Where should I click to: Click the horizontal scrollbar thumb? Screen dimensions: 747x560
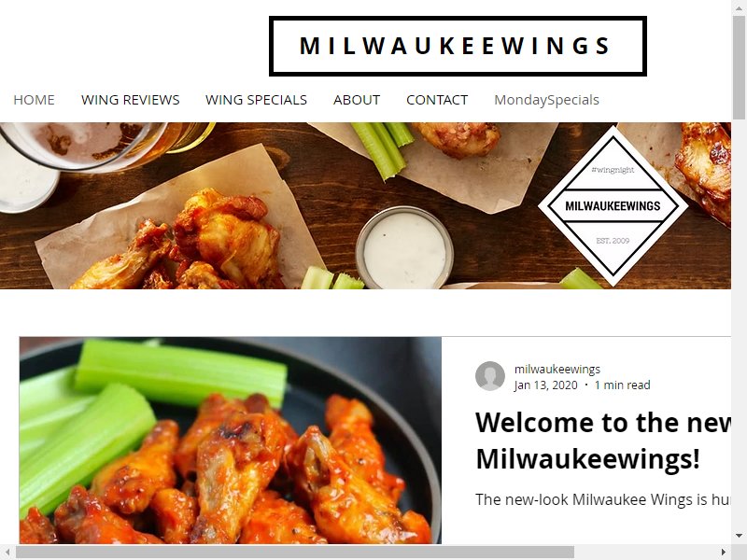point(295,552)
